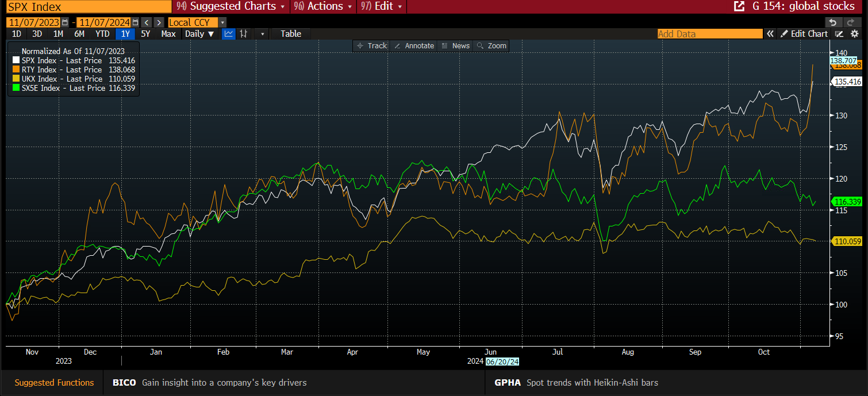
Task: Click the green SX5E Index legend swatch
Action: tap(16, 88)
